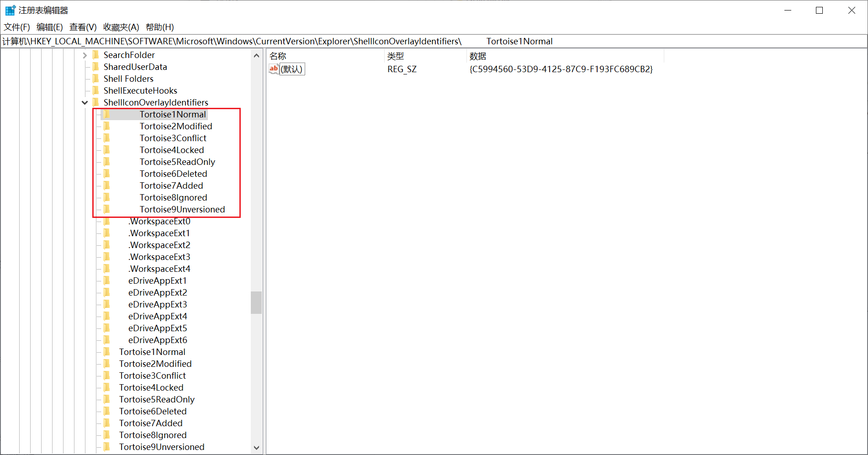Select the (默认) value name
This screenshot has width=868, height=455.
click(291, 69)
